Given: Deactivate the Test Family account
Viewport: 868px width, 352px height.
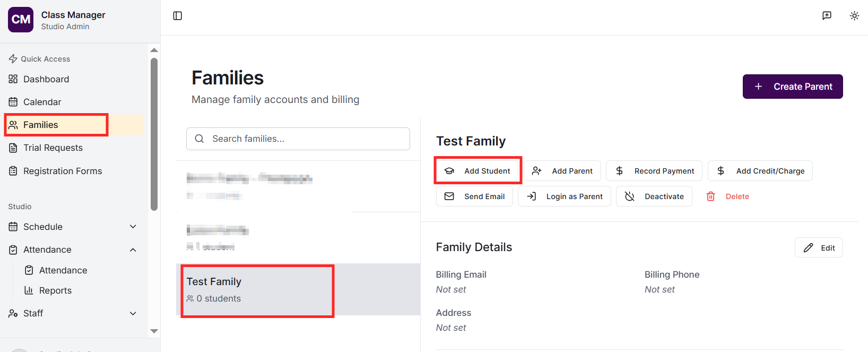Looking at the screenshot, I should tap(654, 196).
